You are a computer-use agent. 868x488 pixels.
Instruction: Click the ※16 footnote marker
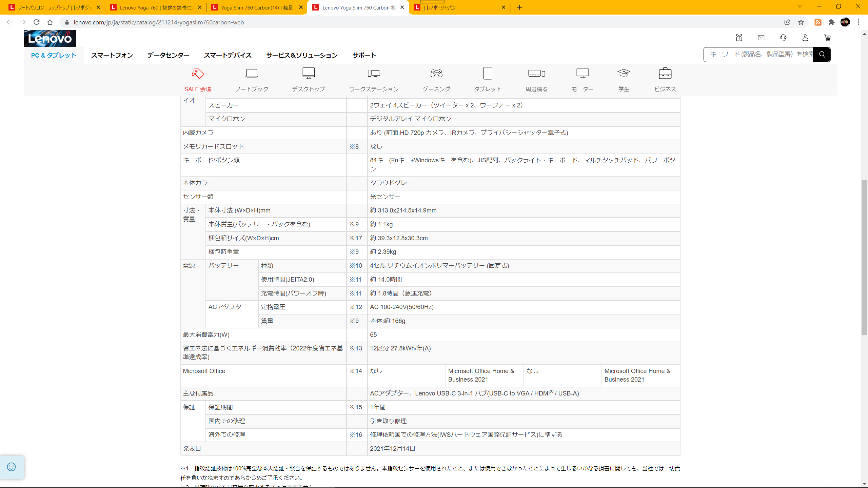click(x=356, y=435)
